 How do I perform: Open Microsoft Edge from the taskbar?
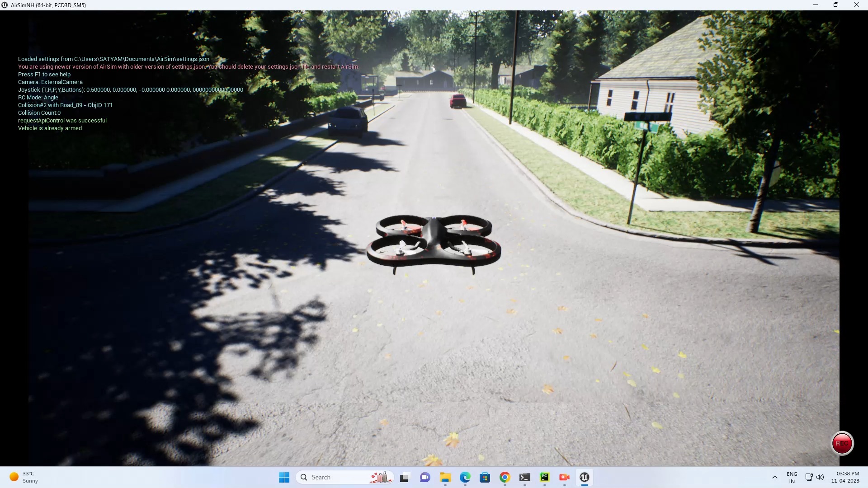click(x=465, y=478)
